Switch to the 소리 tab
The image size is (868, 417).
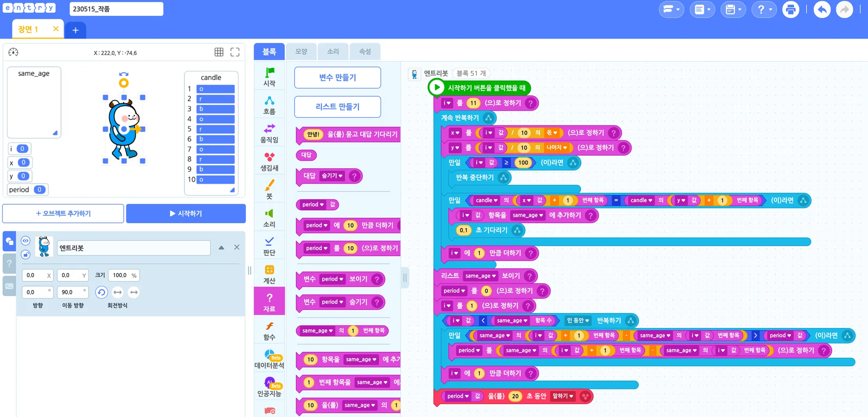(333, 52)
